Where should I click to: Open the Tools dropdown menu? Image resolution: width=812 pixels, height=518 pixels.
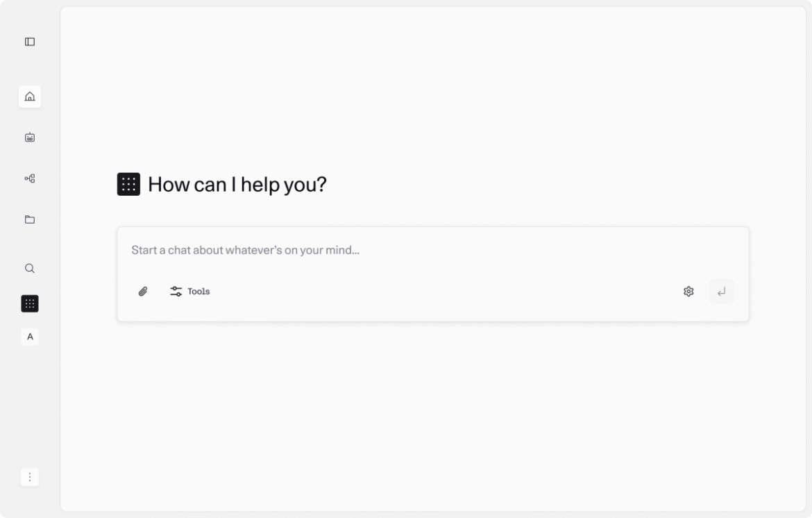tap(189, 291)
